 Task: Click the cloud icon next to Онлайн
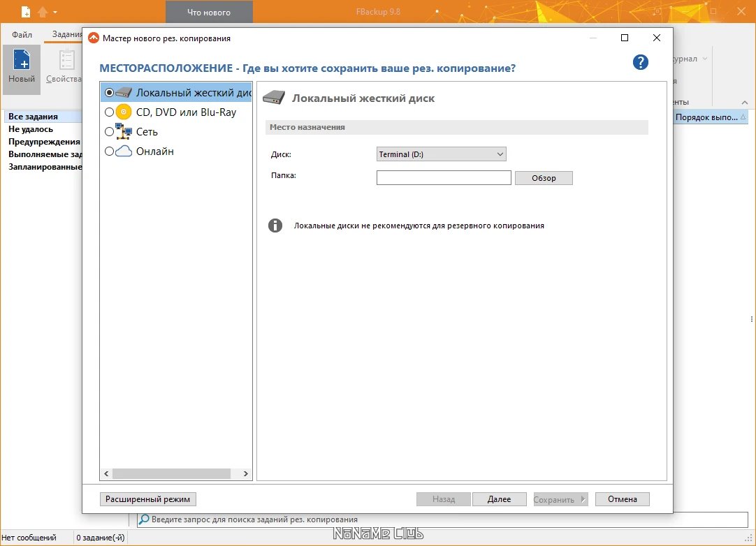click(124, 152)
